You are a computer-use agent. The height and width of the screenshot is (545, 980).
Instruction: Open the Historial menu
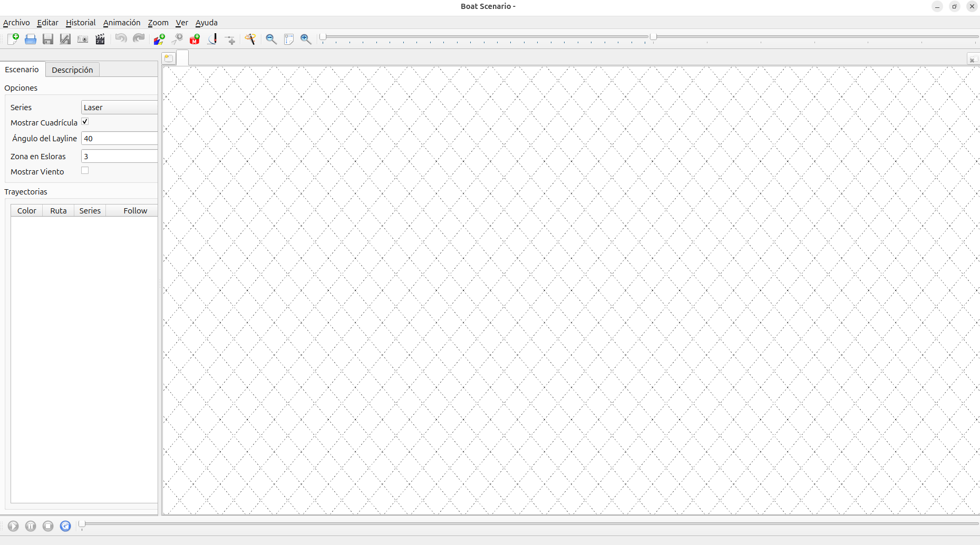81,23
